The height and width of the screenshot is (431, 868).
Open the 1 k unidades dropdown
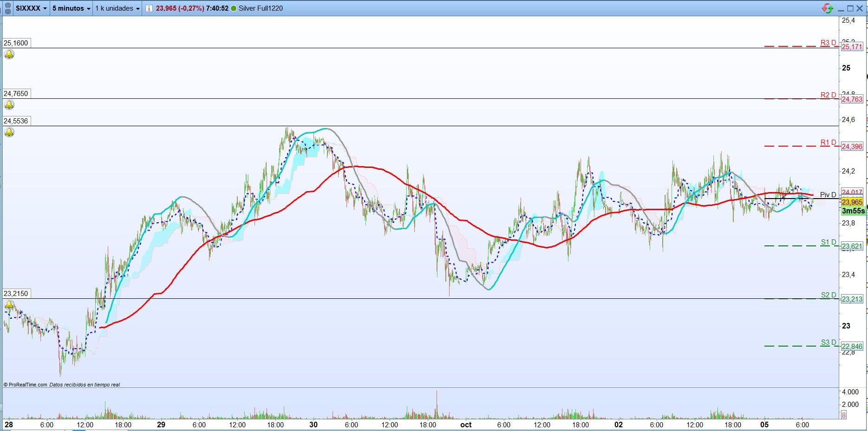point(117,8)
